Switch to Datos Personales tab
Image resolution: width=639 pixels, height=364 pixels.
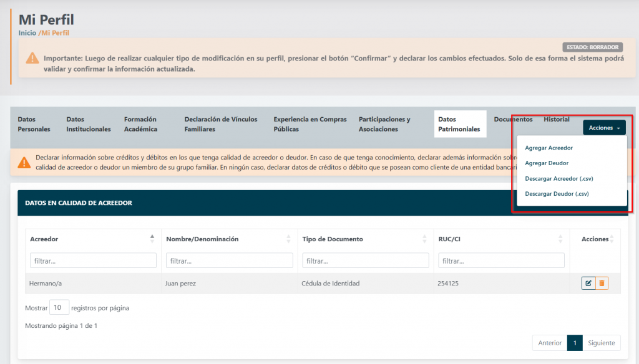(34, 124)
